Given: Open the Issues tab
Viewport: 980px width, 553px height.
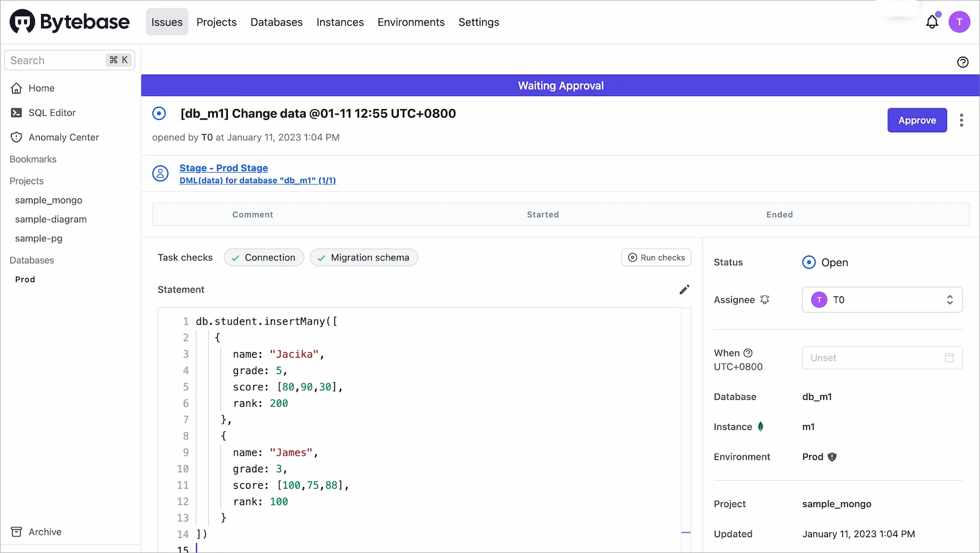Looking at the screenshot, I should tap(167, 22).
